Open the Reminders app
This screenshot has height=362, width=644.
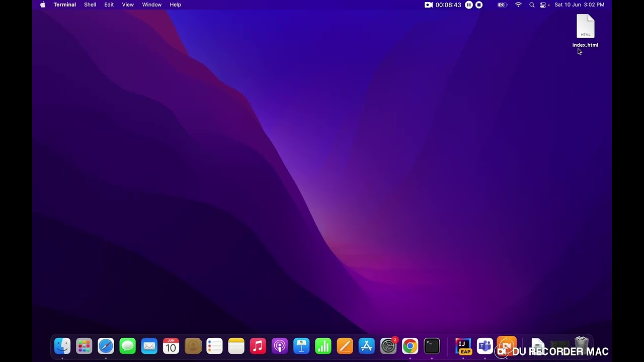(214, 346)
